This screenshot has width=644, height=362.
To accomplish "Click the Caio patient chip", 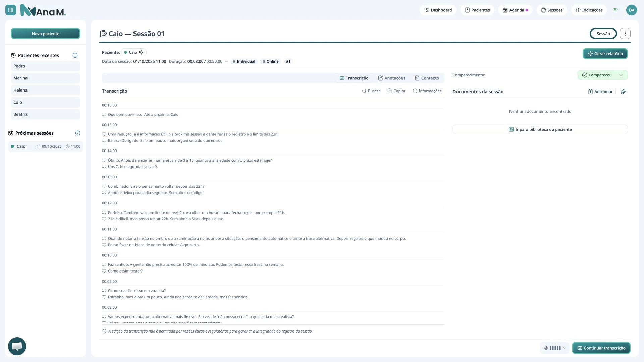I will pyautogui.click(x=134, y=52).
